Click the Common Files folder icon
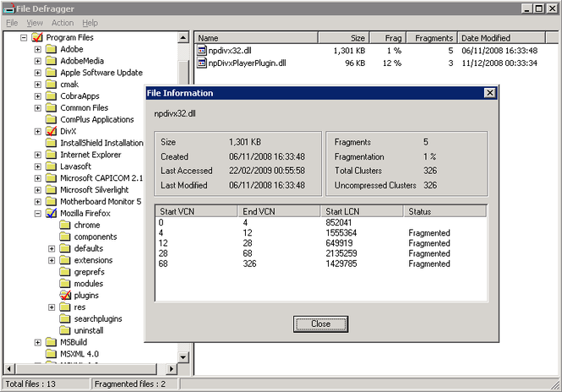 point(52,108)
